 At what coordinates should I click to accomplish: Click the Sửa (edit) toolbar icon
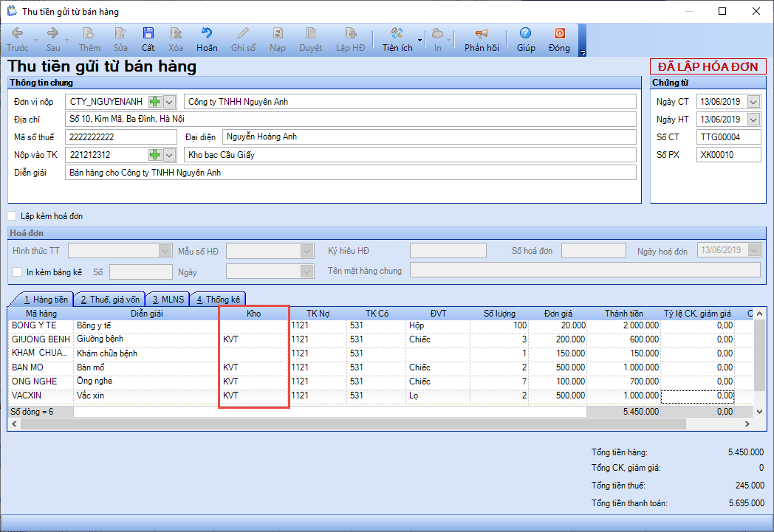(x=120, y=39)
